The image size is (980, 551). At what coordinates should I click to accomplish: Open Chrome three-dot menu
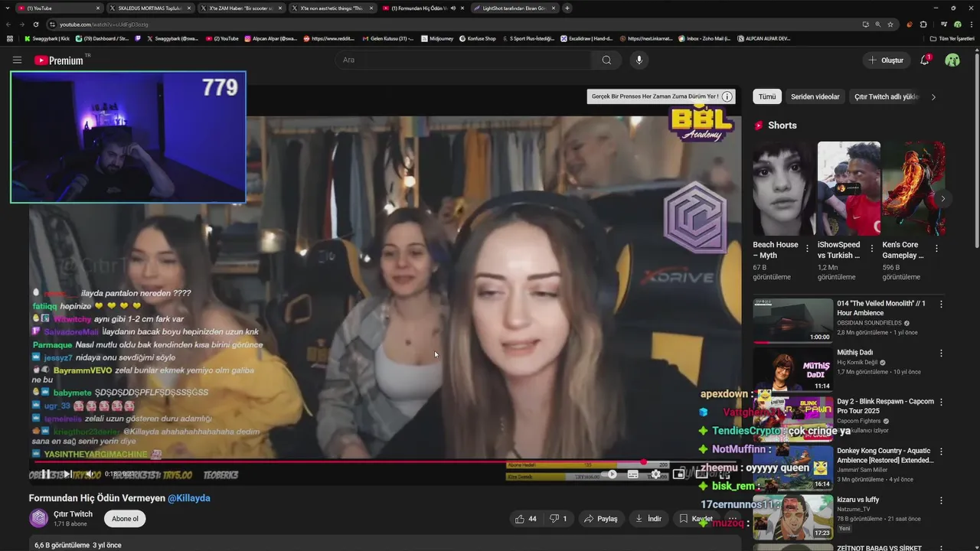[x=971, y=24]
